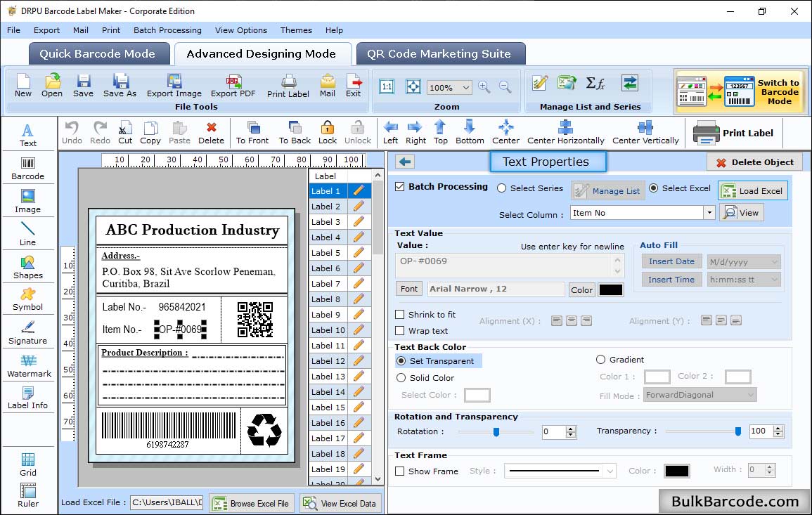Open the formula series icon
Screen dimensions: 812x515
click(x=595, y=83)
